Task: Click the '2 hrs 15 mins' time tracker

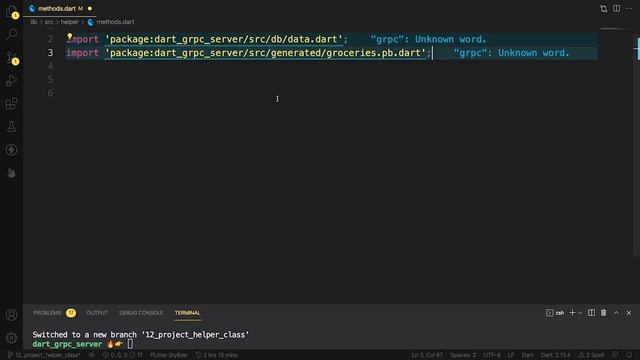Action: (216, 355)
